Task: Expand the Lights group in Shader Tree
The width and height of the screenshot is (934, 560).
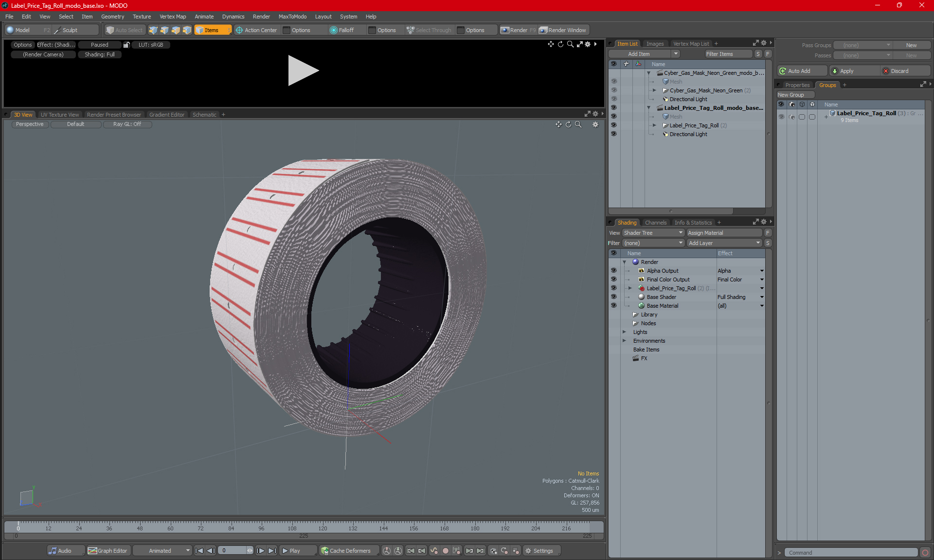Action: 624,332
